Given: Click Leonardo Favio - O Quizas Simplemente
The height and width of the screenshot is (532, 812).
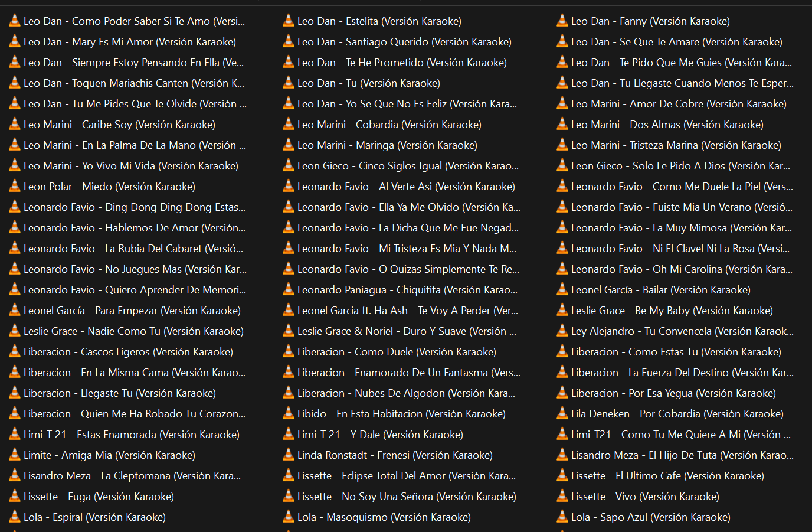Looking at the screenshot, I should coord(401,269).
